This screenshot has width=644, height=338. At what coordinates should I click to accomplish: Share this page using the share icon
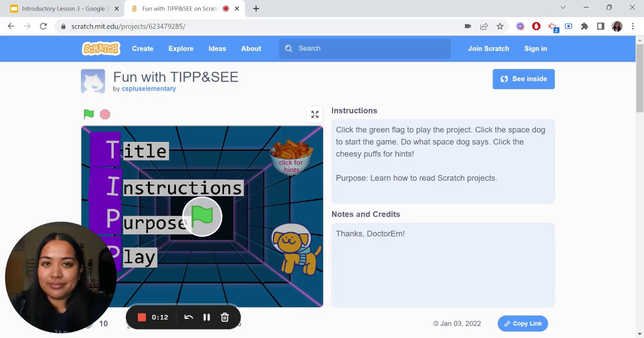coord(484,26)
